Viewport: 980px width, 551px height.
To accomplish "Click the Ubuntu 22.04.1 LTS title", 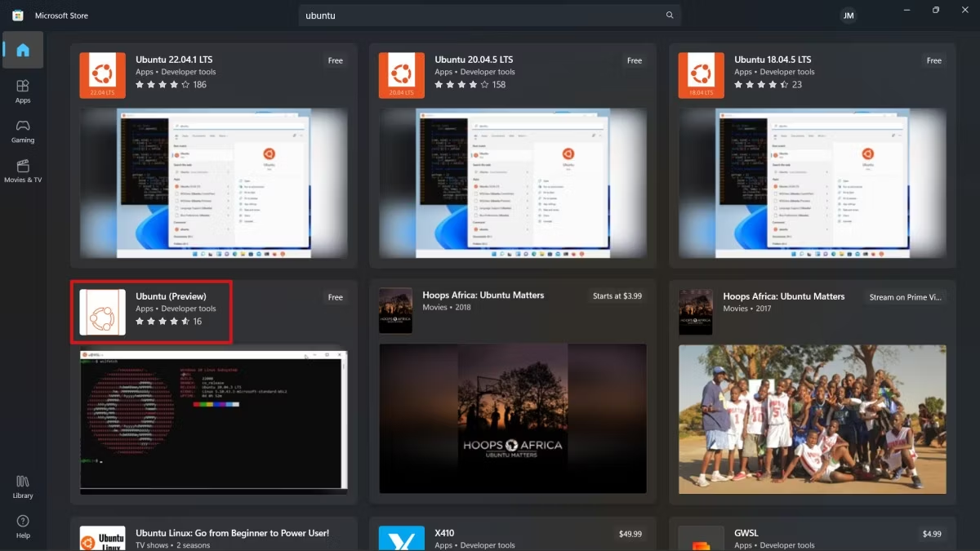I will (x=174, y=60).
